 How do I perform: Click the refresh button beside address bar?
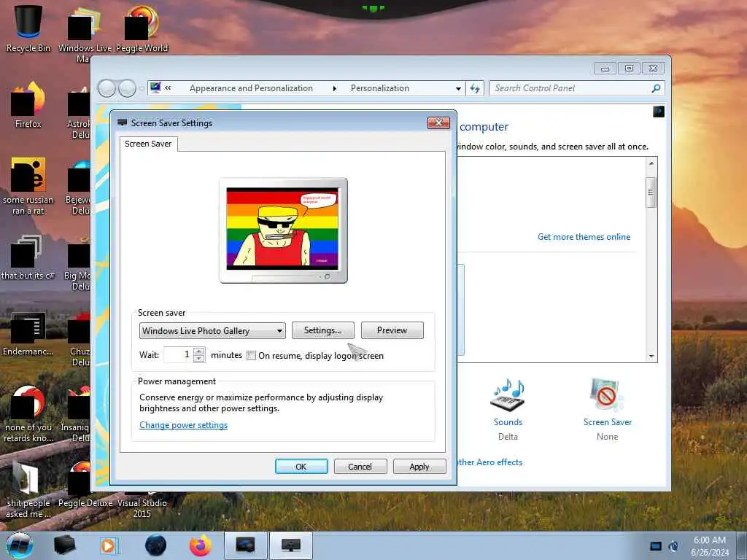pos(475,88)
